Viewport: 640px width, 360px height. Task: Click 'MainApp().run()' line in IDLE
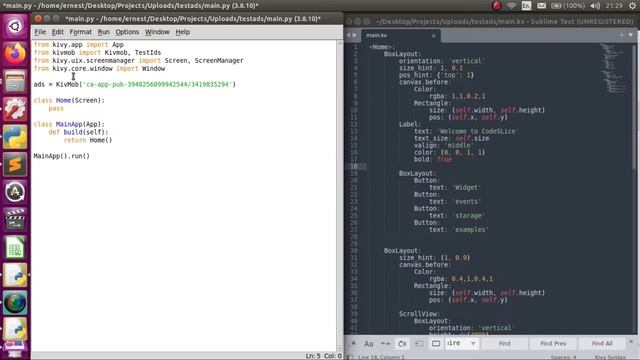[x=62, y=156]
